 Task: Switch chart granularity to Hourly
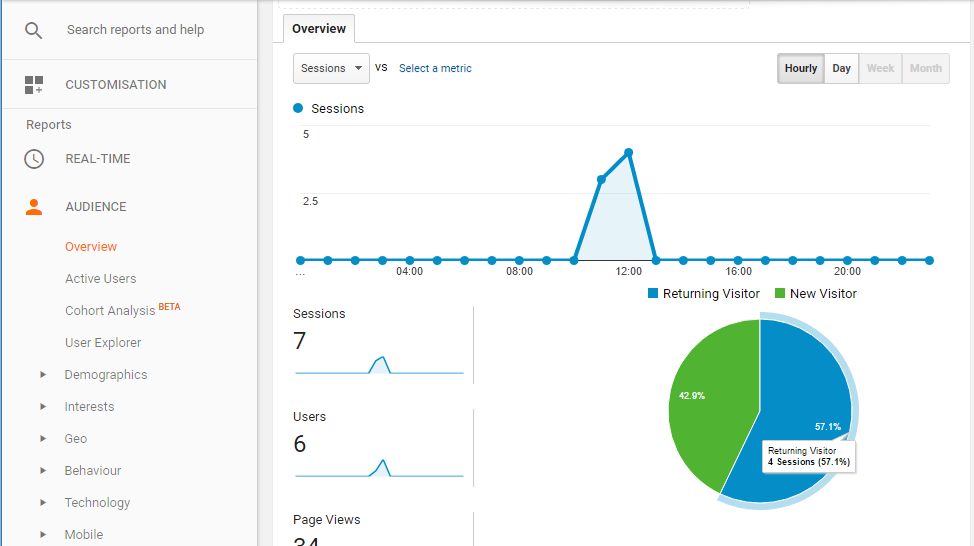coord(801,69)
